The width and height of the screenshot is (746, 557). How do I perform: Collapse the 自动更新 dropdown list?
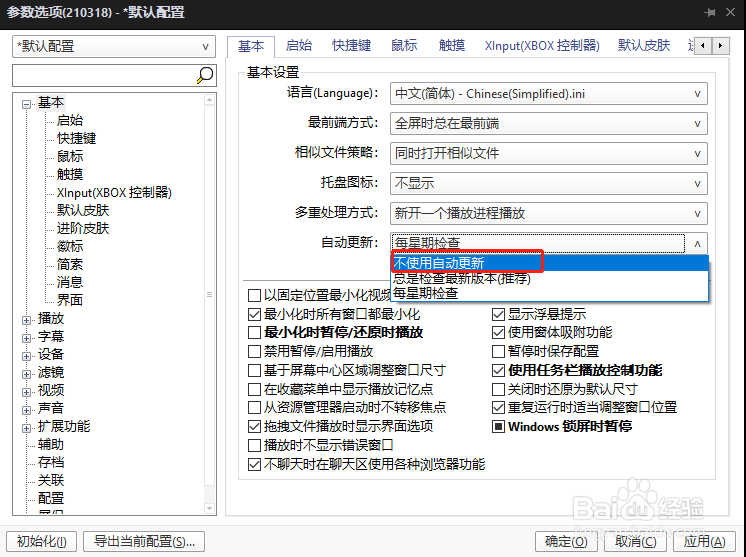(697, 244)
